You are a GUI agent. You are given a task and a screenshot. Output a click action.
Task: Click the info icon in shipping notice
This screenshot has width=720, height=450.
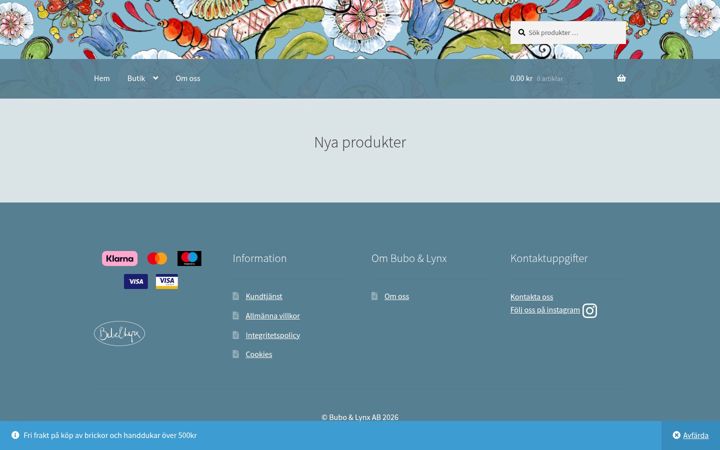pyautogui.click(x=15, y=435)
